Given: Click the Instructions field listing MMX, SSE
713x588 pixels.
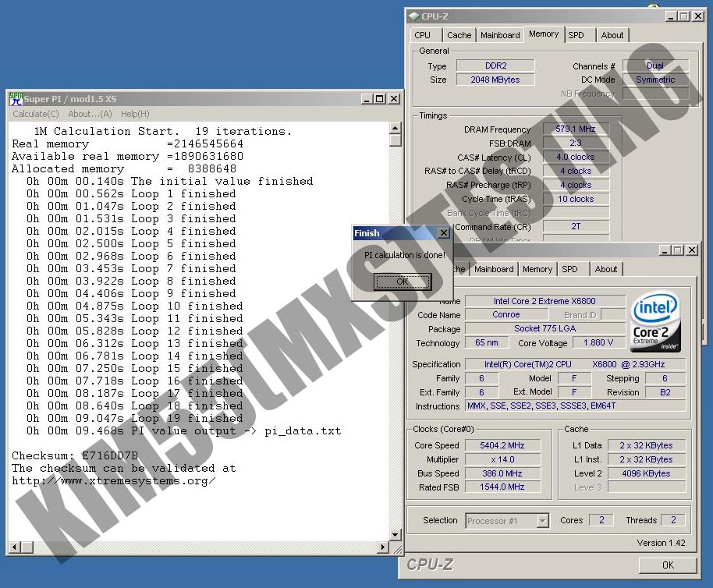Looking at the screenshot, I should [x=575, y=406].
